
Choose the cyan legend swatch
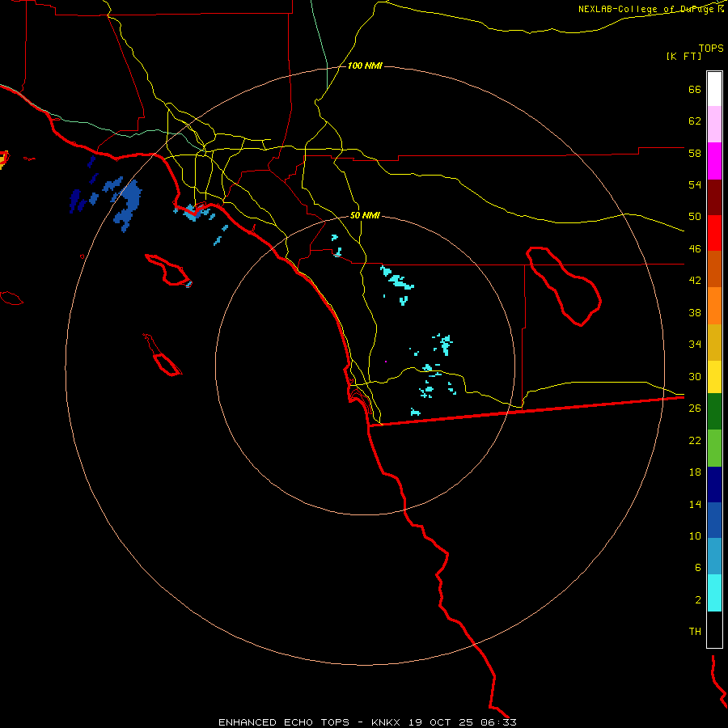714,593
